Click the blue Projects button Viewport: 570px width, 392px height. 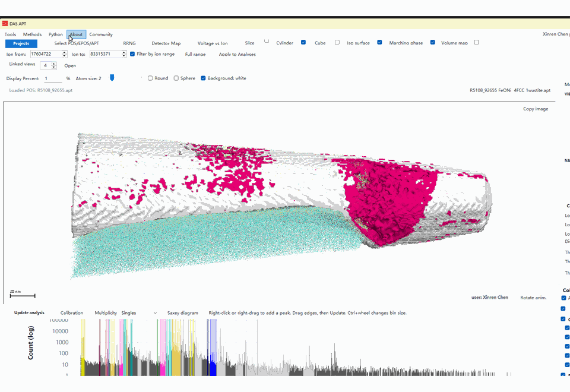point(21,43)
